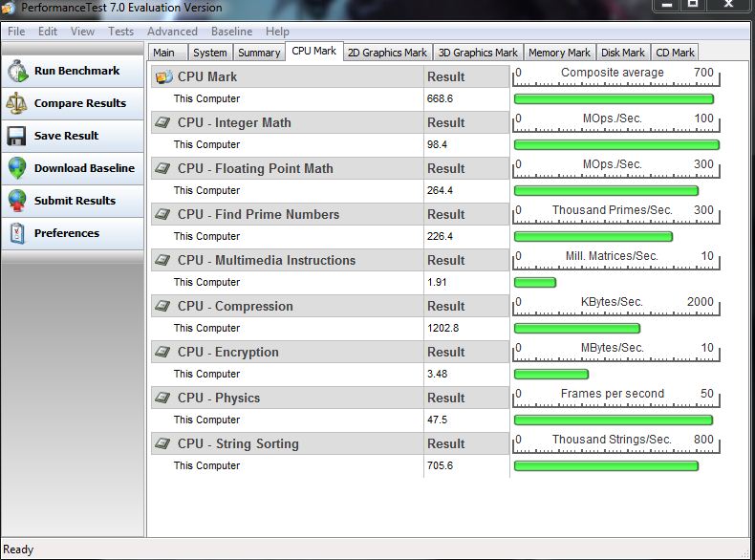Click the Download Baseline button label

pyautogui.click(x=84, y=168)
